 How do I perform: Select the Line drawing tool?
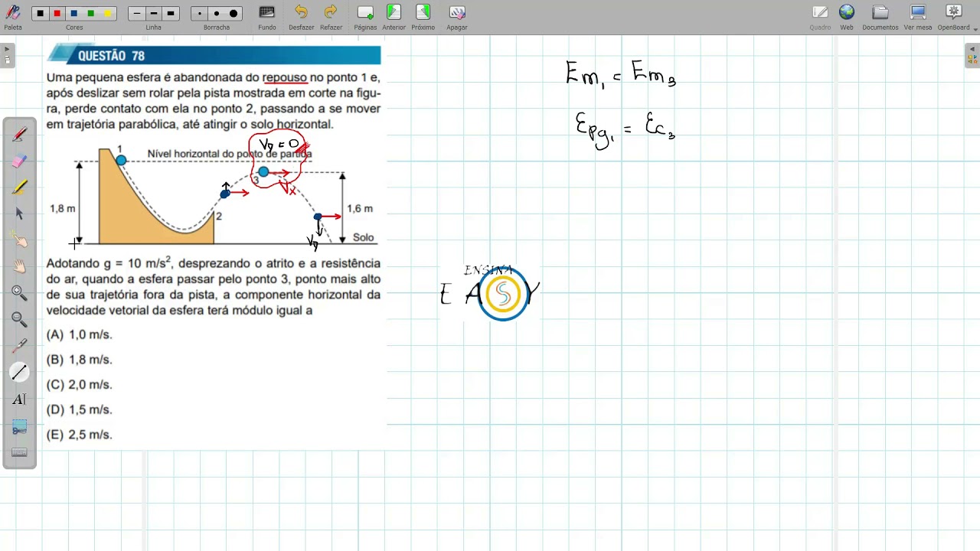[x=19, y=372]
